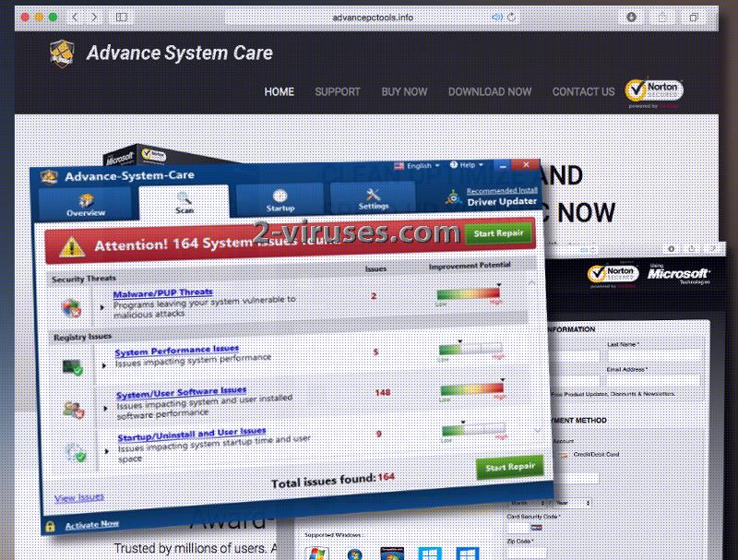The width and height of the screenshot is (738, 560).
Task: Click the System Performance improvement potential bar
Action: click(470, 349)
